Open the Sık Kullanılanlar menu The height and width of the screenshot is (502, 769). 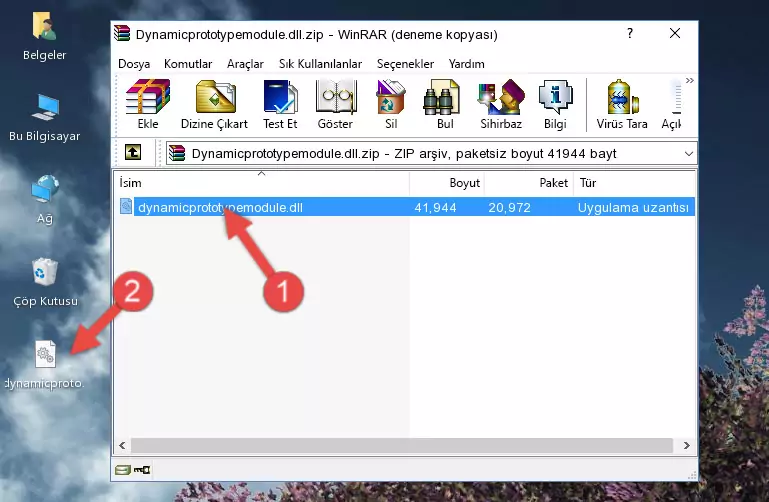(320, 64)
